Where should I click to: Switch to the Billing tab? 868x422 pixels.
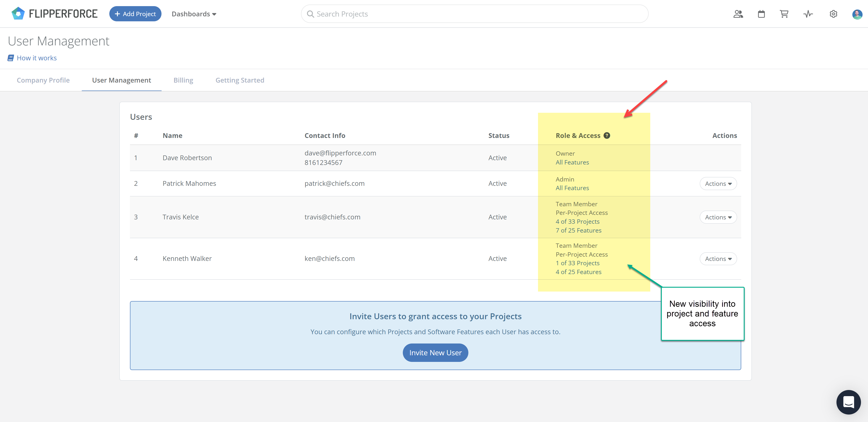(x=183, y=80)
